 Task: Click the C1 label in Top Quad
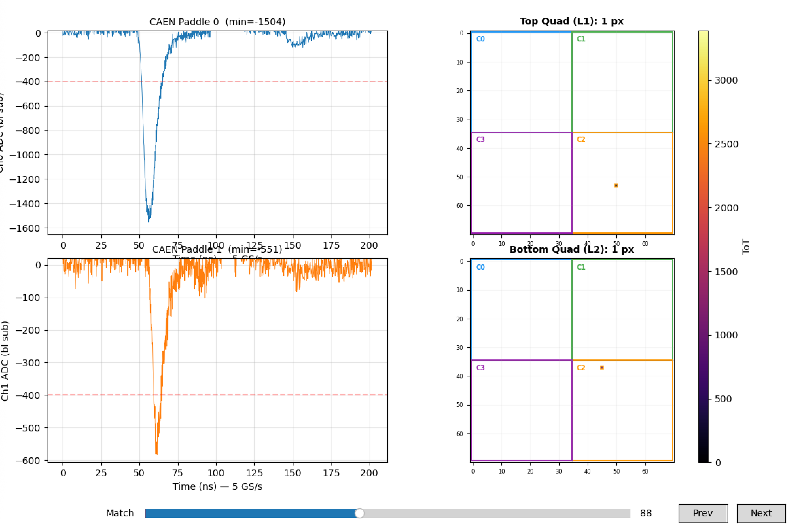581,39
